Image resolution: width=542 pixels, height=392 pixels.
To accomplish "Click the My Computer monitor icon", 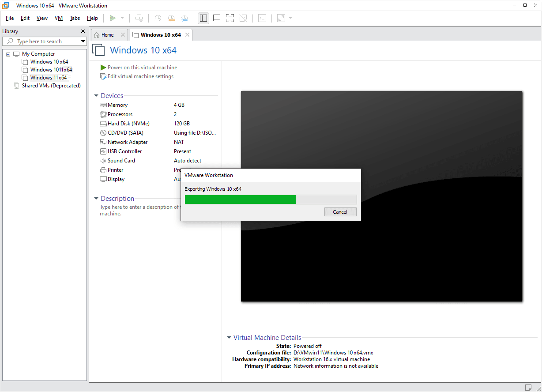I will [x=16, y=54].
